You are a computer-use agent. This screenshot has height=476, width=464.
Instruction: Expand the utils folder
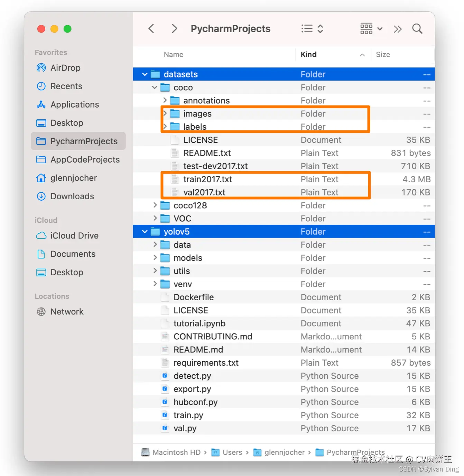point(155,271)
